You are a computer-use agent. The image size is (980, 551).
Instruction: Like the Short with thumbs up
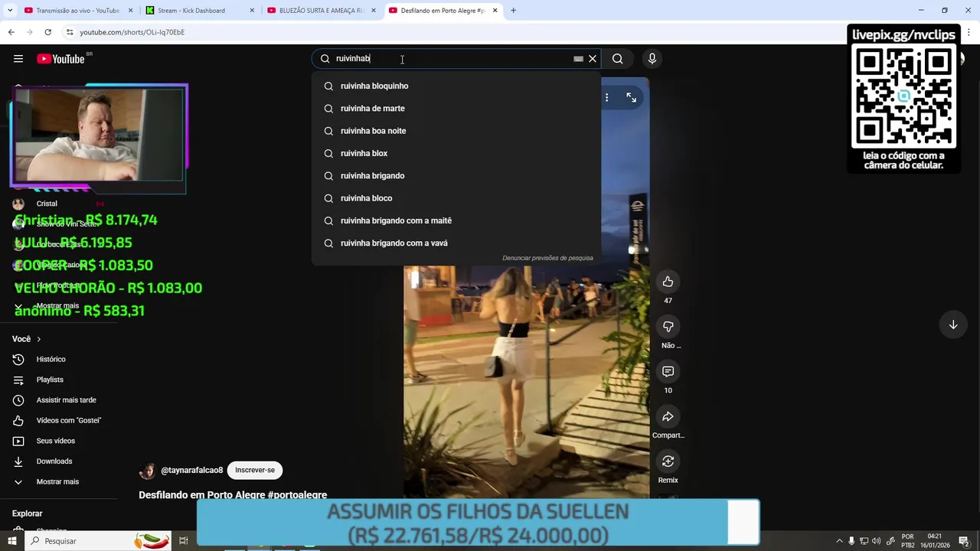668,282
